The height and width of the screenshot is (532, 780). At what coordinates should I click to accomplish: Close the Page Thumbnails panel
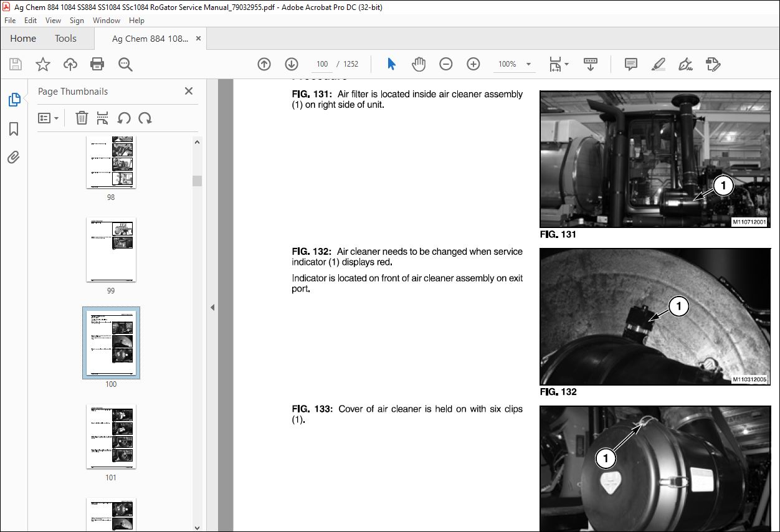pos(189,91)
